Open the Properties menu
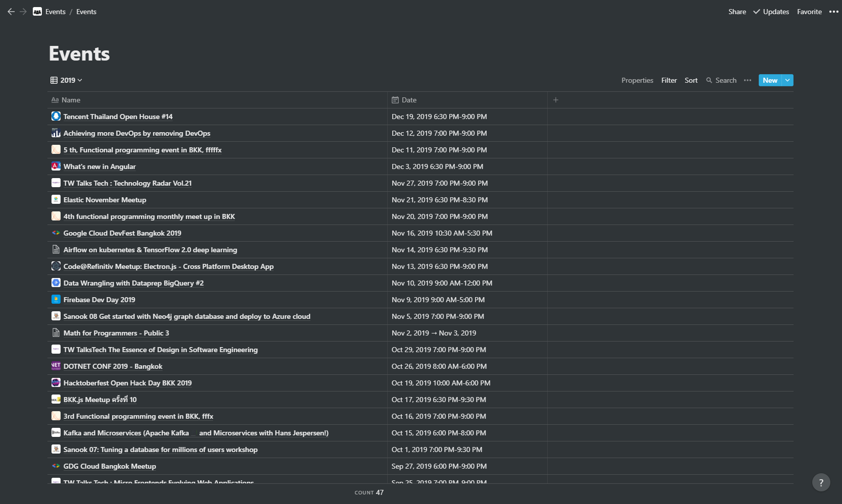The height and width of the screenshot is (504, 842). (x=637, y=80)
